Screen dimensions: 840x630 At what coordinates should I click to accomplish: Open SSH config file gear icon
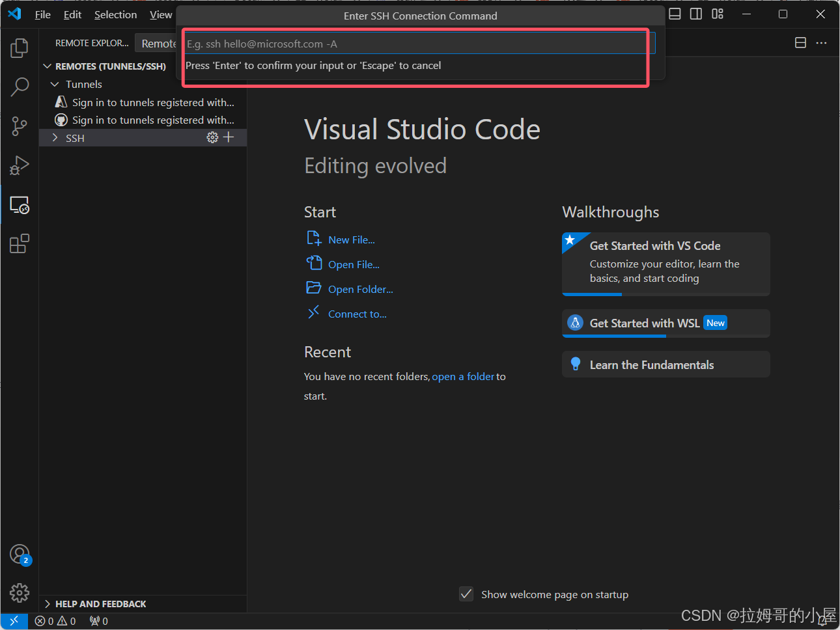click(x=212, y=137)
